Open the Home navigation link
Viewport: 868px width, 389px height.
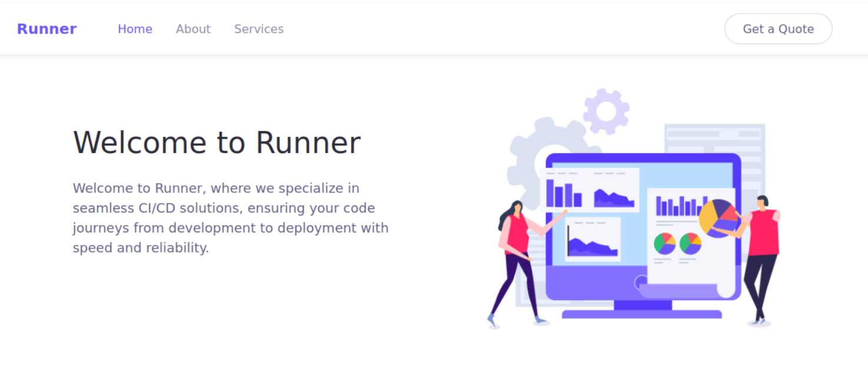tap(135, 29)
